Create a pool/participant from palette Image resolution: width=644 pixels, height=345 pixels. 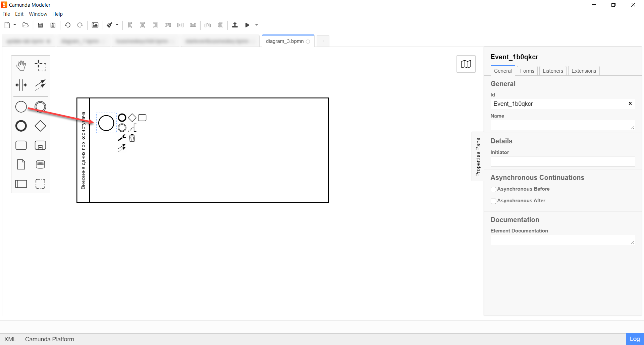click(x=21, y=184)
